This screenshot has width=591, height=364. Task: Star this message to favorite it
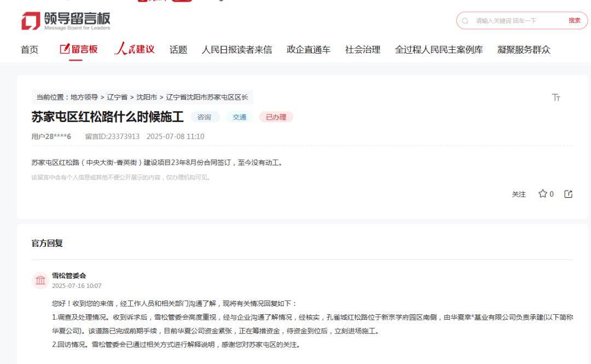543,194
